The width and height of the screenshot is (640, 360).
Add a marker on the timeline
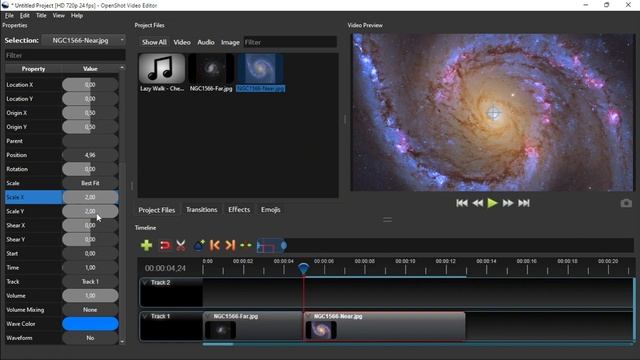point(199,245)
